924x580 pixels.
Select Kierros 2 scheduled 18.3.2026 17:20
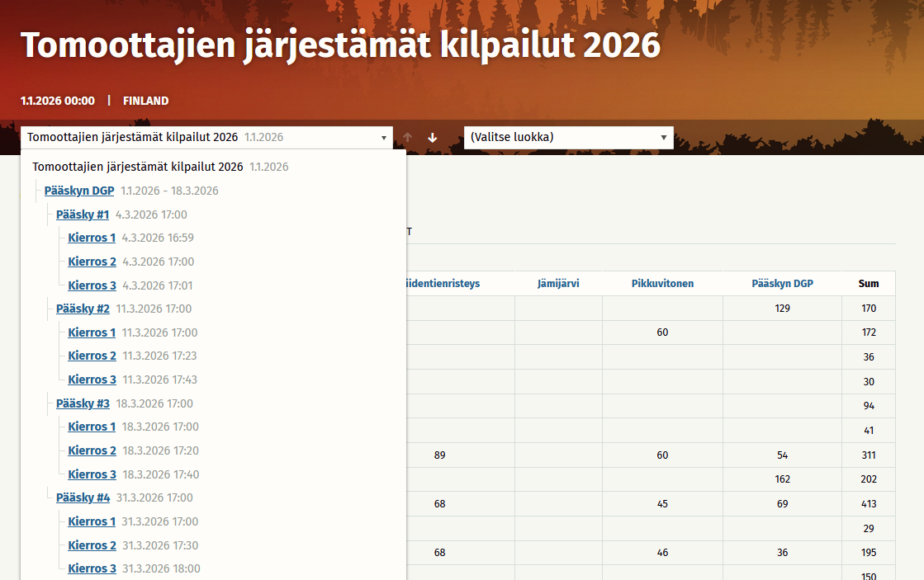(92, 450)
